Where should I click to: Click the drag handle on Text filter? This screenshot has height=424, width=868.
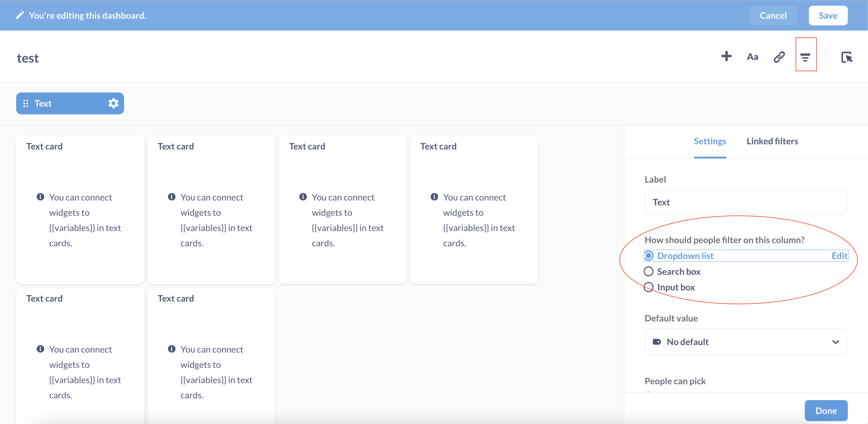(26, 103)
